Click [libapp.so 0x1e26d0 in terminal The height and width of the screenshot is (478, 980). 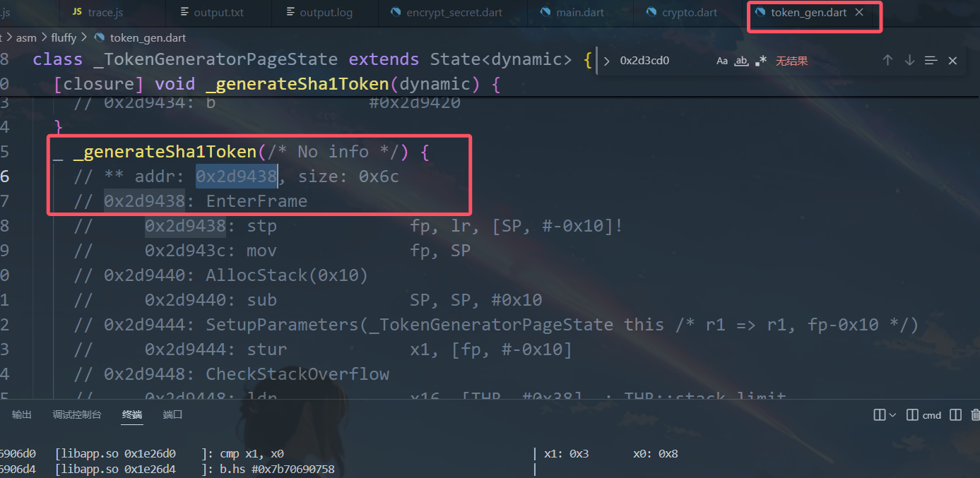pyautogui.click(x=115, y=454)
